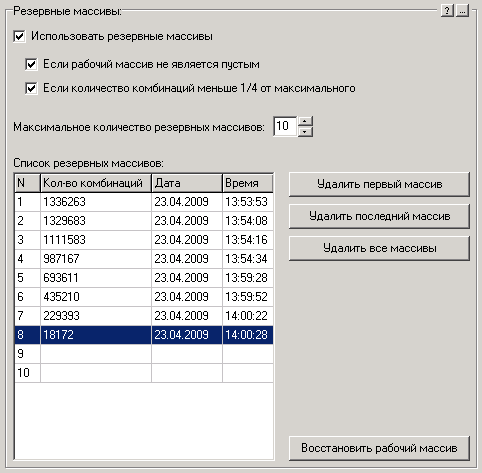Select row 7 with time 14:00:22
The image size is (482, 473).
[144, 316]
